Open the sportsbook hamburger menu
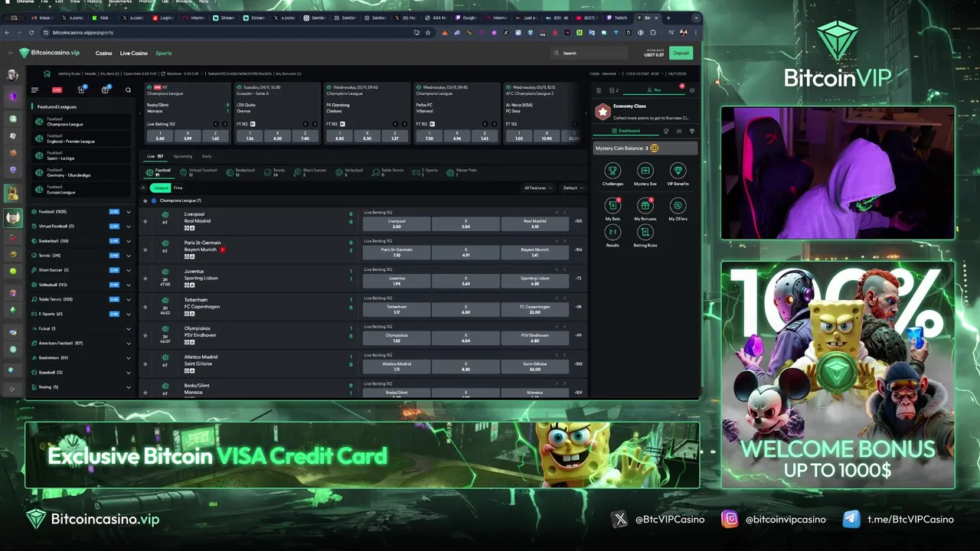Screen dimensions: 980x551 (34, 90)
